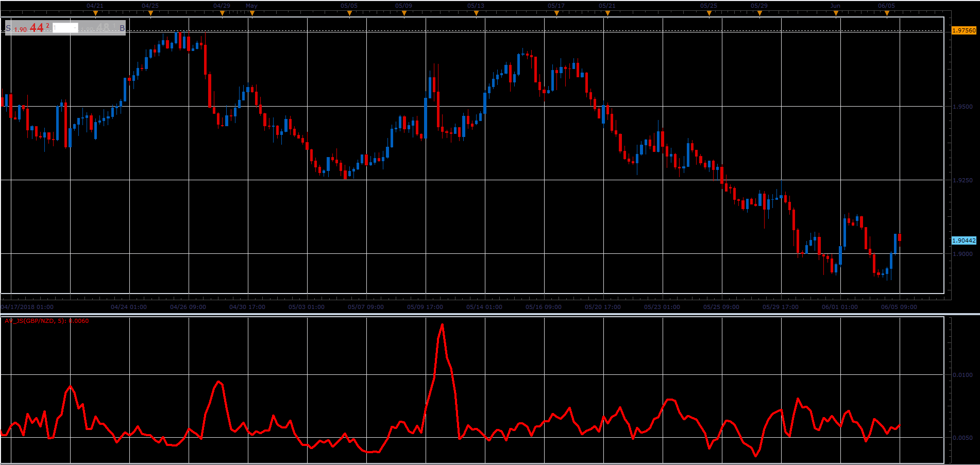
Task: Click the 1.9250 price axis label
Action: pyautogui.click(x=963, y=181)
